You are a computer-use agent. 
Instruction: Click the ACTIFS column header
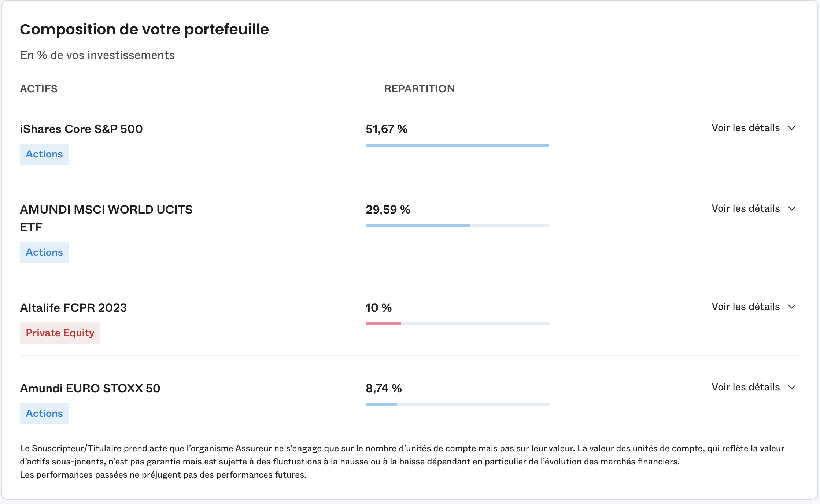(38, 89)
